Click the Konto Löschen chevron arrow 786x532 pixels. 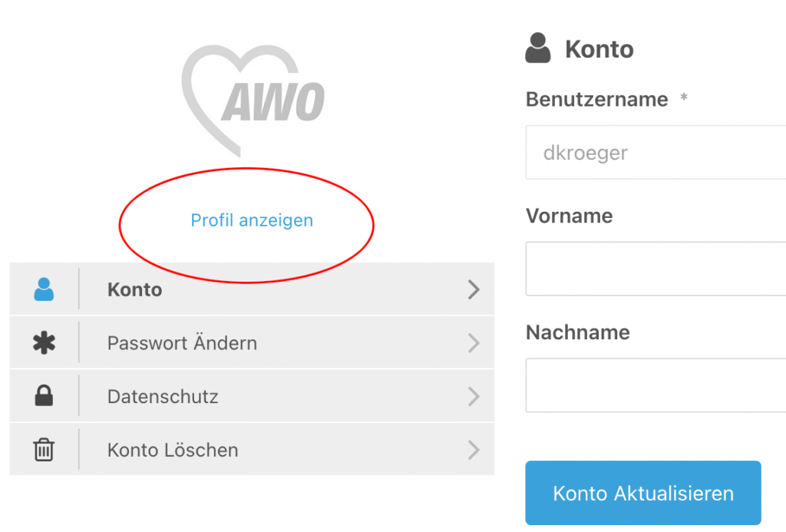point(474,450)
